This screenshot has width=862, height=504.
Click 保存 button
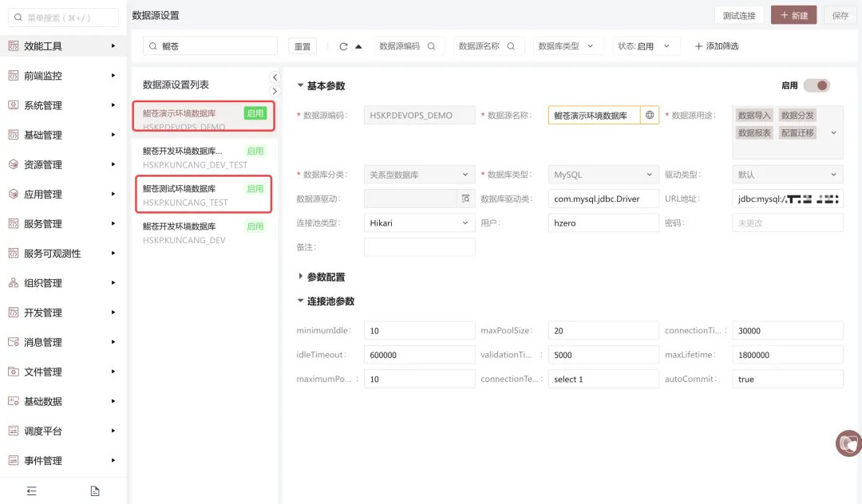pyautogui.click(x=840, y=15)
